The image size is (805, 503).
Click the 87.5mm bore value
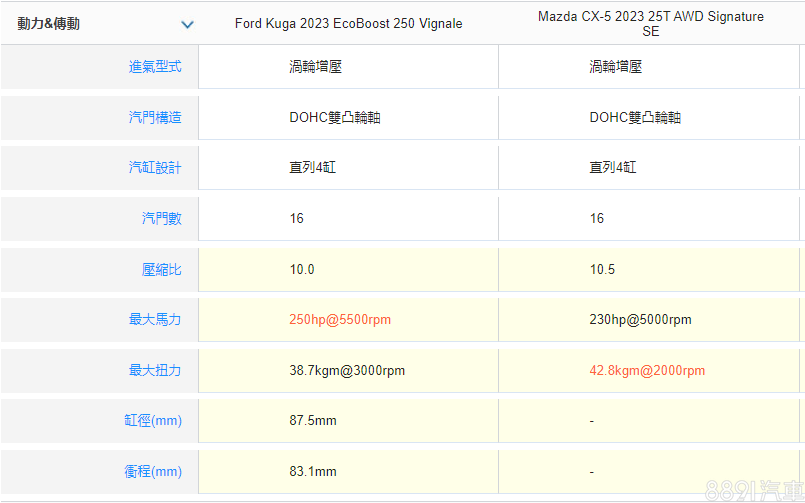pyautogui.click(x=313, y=421)
